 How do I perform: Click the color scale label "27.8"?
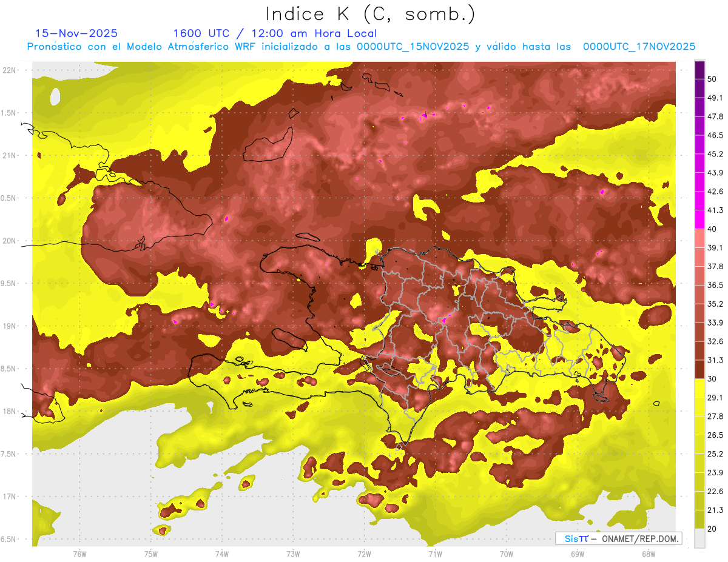[x=715, y=416]
